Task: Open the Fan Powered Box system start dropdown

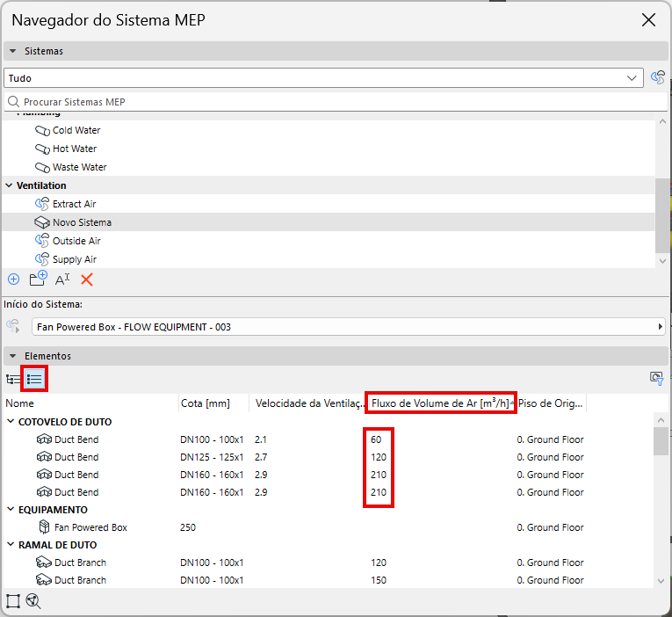Action: [349, 327]
